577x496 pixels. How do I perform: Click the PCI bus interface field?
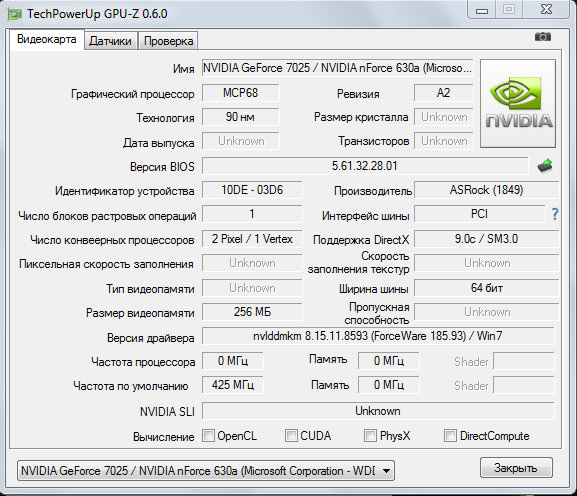(479, 214)
